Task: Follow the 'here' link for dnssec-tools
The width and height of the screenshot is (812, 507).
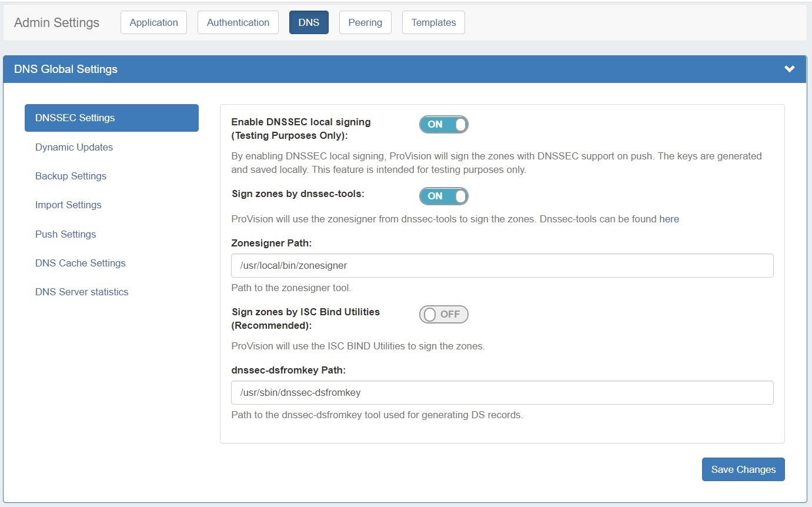Action: tap(669, 219)
